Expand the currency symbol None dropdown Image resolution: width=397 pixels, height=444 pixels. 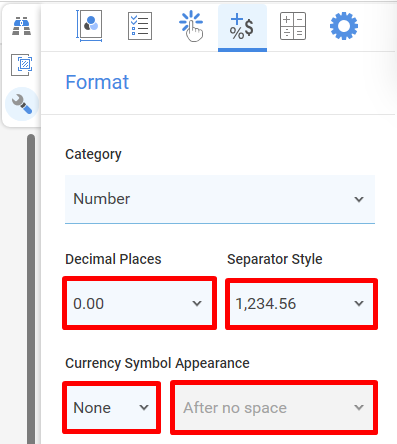pyautogui.click(x=111, y=407)
